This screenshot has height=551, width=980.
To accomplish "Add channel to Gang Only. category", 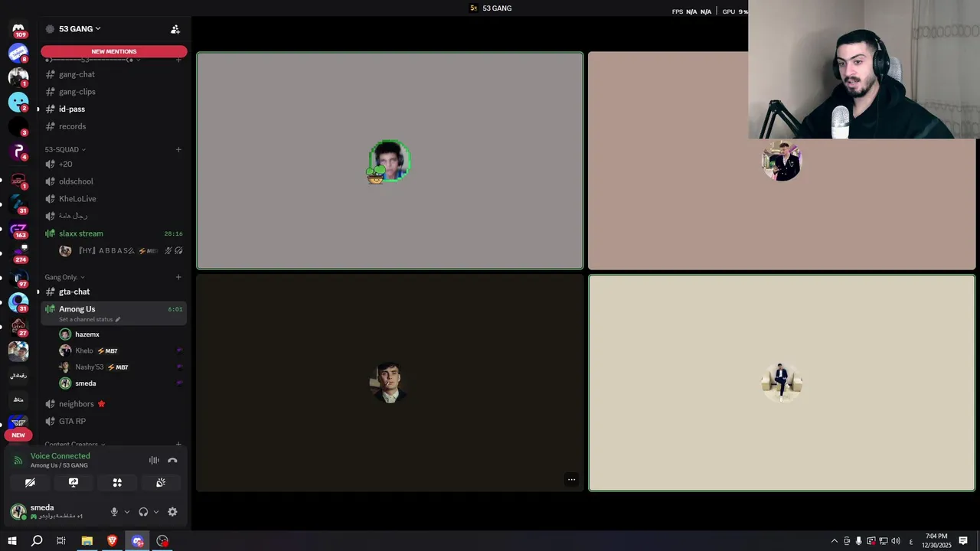I will [x=178, y=277].
